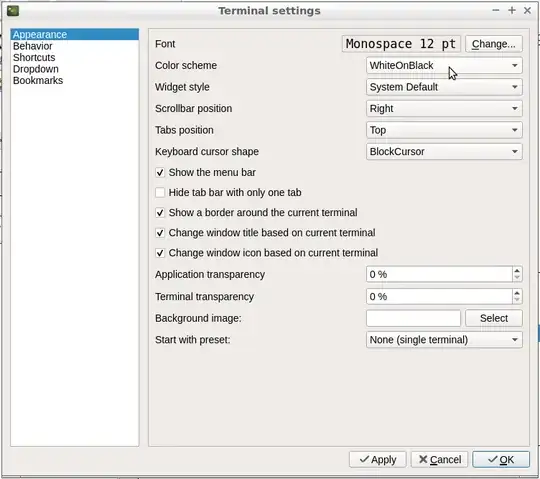Open the Start with preset dropdown
The width and height of the screenshot is (540, 479).
tap(444, 340)
